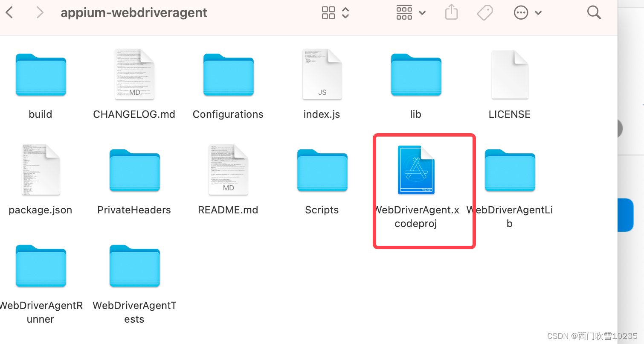
Task: Click the 'index.js' name label
Action: coord(322,114)
